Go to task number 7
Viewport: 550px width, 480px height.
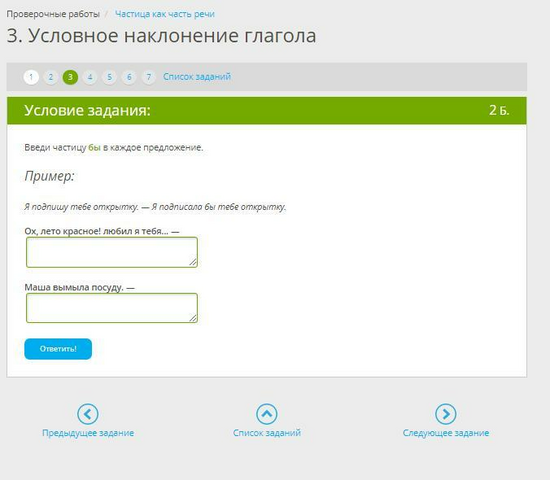click(149, 77)
